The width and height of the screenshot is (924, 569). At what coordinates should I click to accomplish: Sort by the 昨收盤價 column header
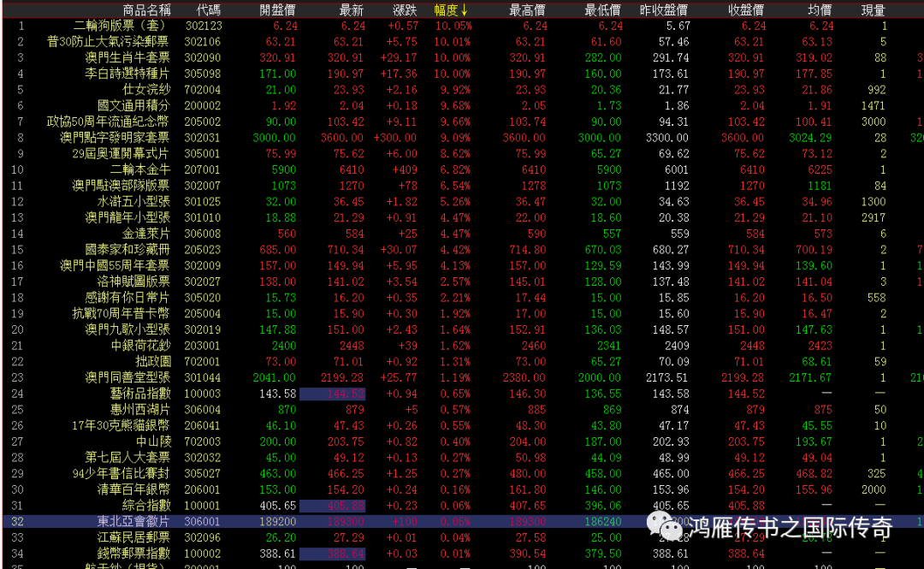tap(664, 10)
